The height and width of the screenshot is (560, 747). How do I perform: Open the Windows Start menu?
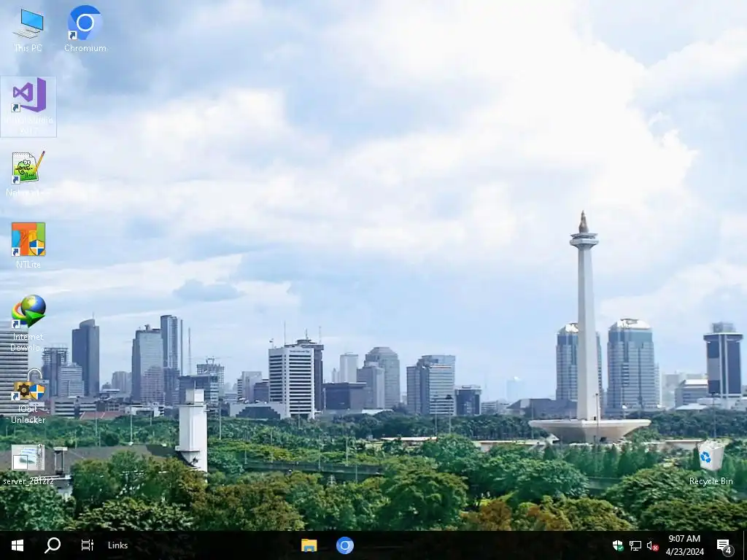pyautogui.click(x=18, y=545)
